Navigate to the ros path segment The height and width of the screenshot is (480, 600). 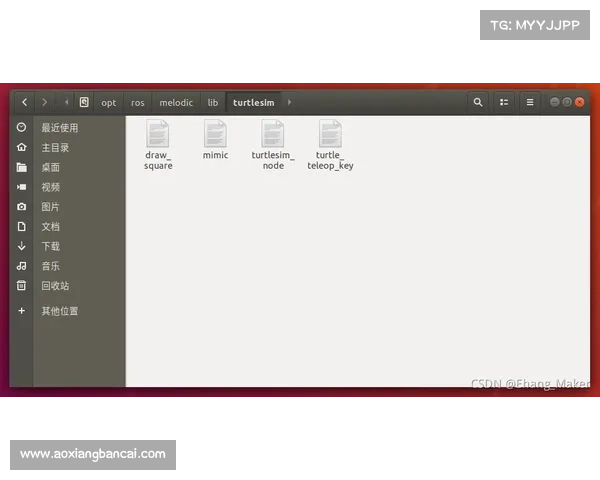click(137, 102)
